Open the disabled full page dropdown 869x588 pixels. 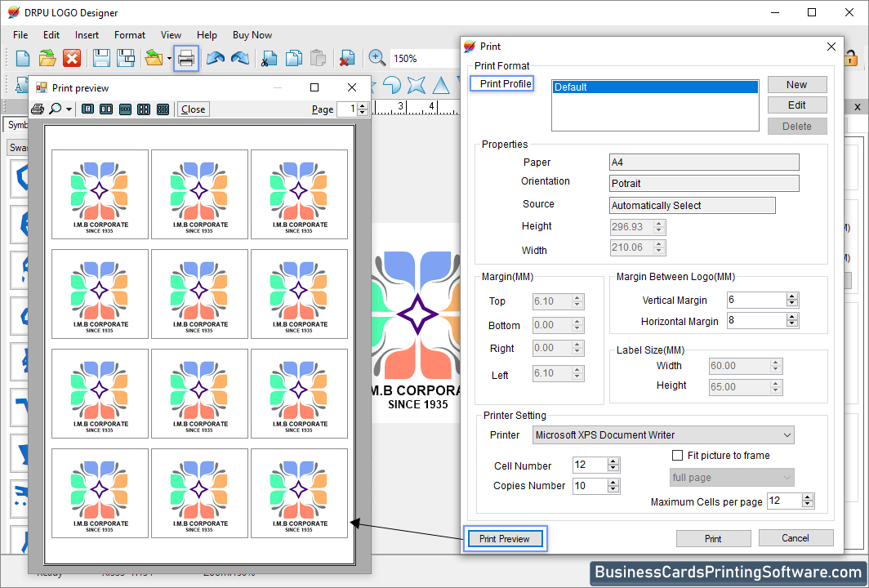pyautogui.click(x=787, y=478)
